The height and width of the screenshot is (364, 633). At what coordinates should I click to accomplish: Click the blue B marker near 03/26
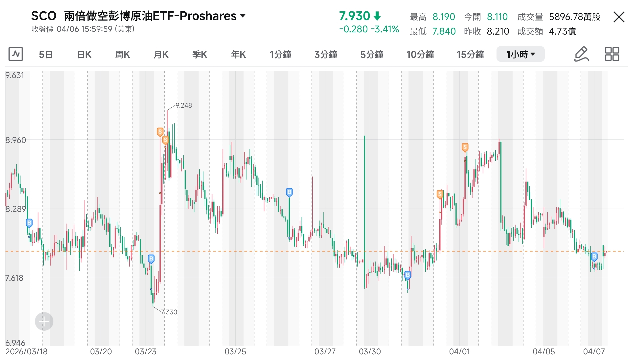pyautogui.click(x=289, y=192)
